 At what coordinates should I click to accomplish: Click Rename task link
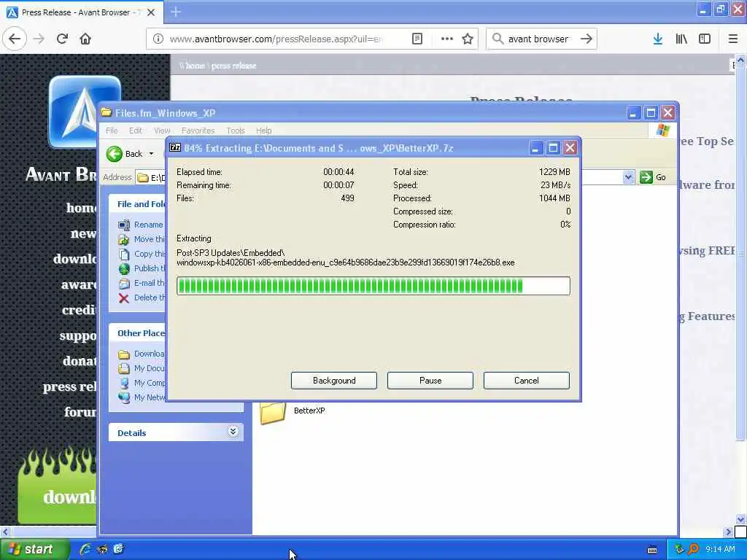coord(148,225)
